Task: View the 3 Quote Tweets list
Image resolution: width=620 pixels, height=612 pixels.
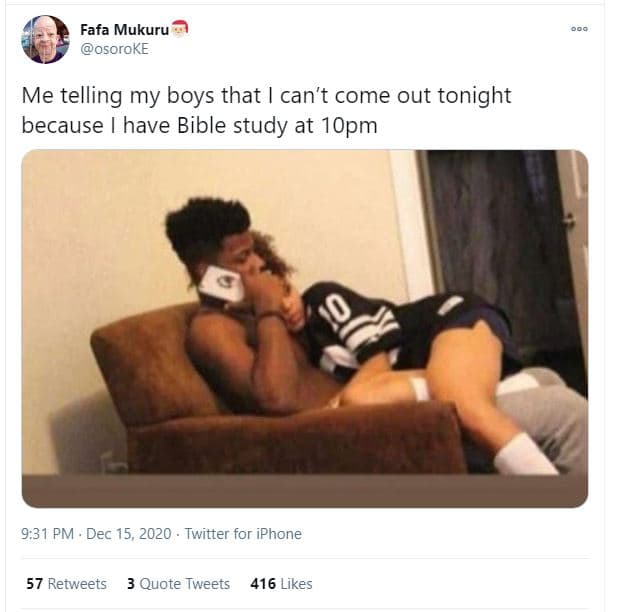Action: 178,584
